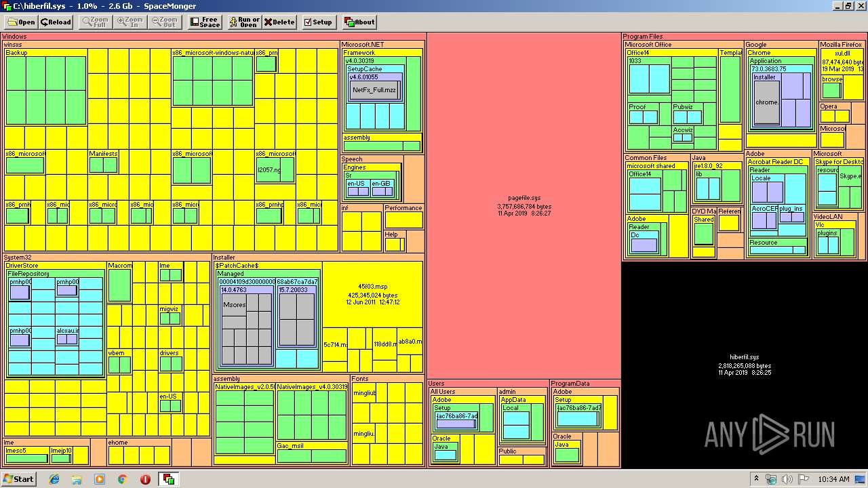Viewport: 868px width, 488px height.
Task: Open the About SpaceMonger dialog
Action: click(359, 22)
